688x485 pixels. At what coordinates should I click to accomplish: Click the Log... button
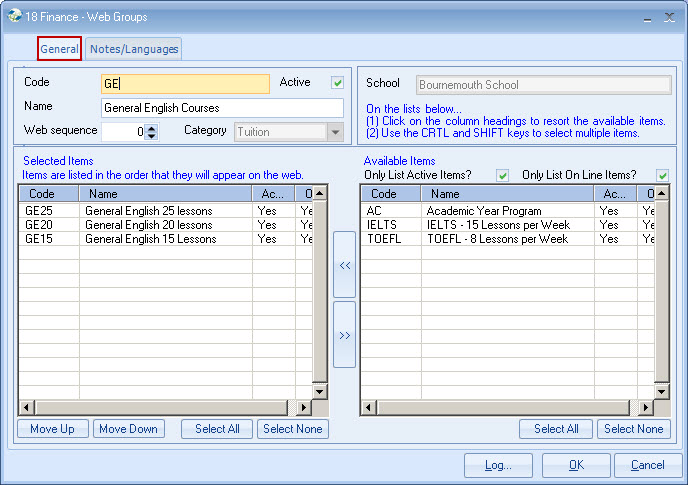pos(498,465)
